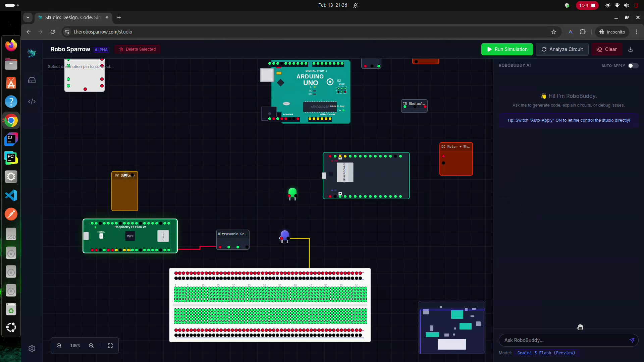The width and height of the screenshot is (644, 362).
Task: Select the Gemini 3 Flash model selector
Action: point(546,353)
